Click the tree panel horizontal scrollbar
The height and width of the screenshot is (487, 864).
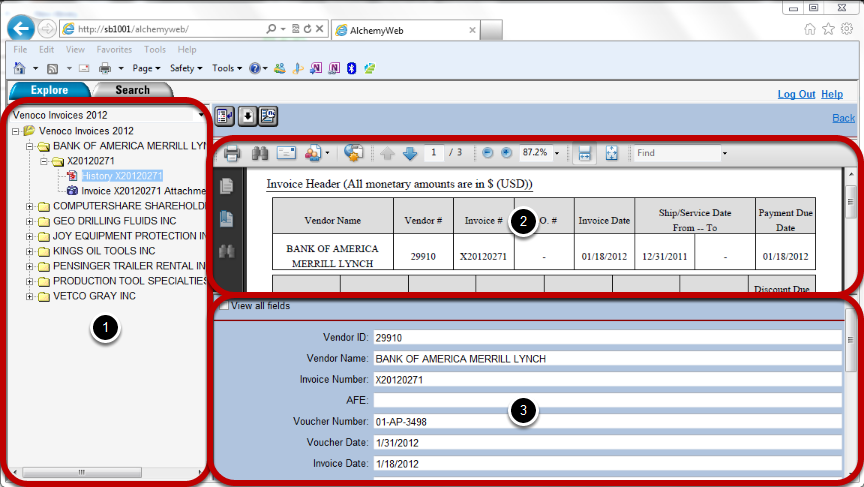[82, 472]
